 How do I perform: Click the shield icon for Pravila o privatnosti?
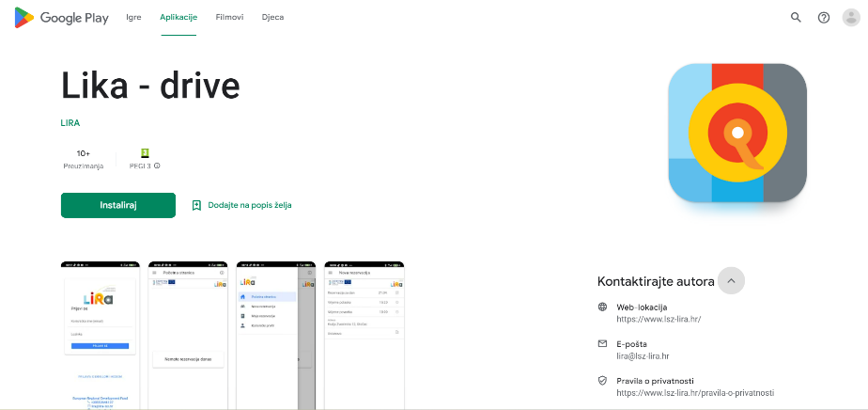pos(603,381)
